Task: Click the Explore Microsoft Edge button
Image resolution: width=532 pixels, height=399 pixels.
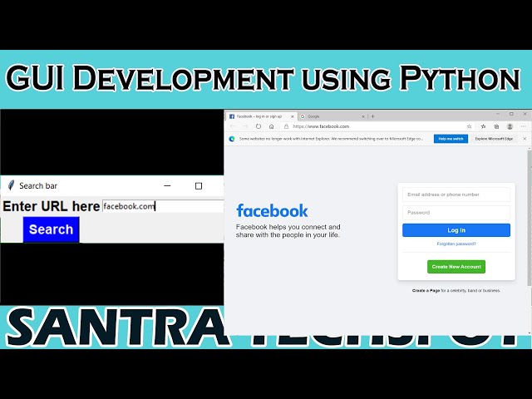Action: tap(494, 139)
